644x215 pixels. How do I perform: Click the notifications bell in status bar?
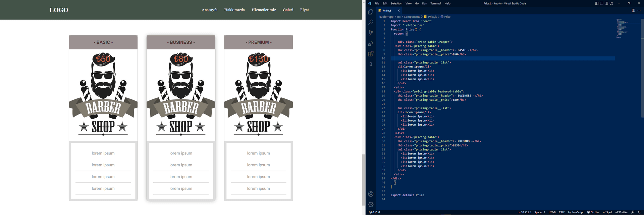(x=639, y=212)
